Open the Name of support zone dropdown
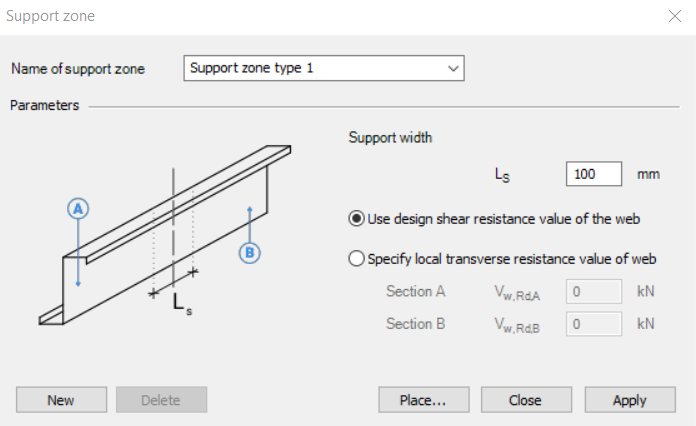Image resolution: width=696 pixels, height=426 pixels. coord(324,68)
